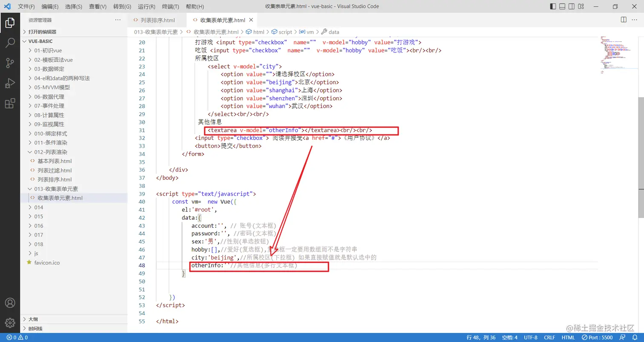Expand the 打开的编辑器 section
The width and height of the screenshot is (644, 342).
[x=42, y=32]
